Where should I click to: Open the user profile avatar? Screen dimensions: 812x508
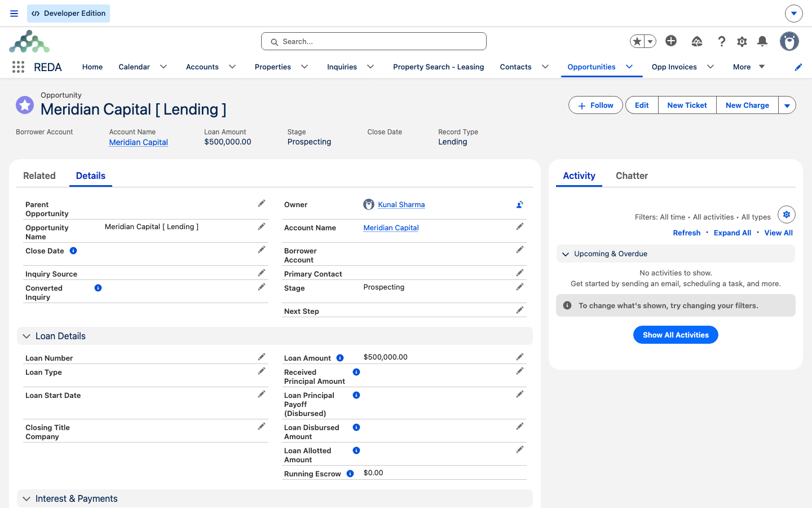789,41
